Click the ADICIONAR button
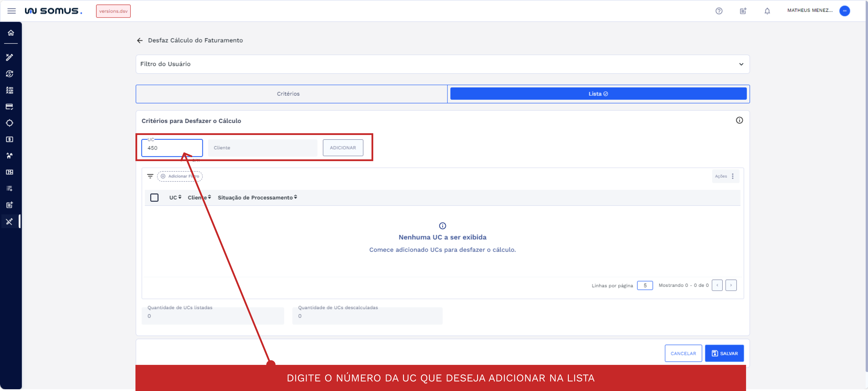 tap(343, 148)
